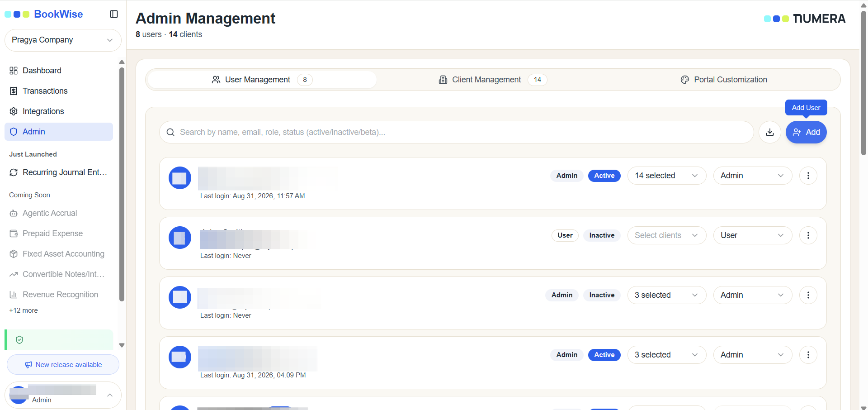868x410 pixels.
Task: Click the megaphone icon in release banner
Action: pyautogui.click(x=28, y=365)
